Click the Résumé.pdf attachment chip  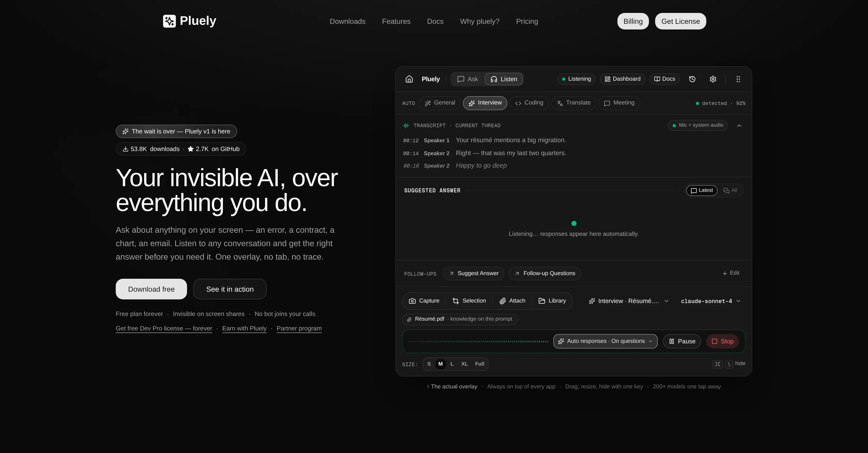click(x=460, y=319)
